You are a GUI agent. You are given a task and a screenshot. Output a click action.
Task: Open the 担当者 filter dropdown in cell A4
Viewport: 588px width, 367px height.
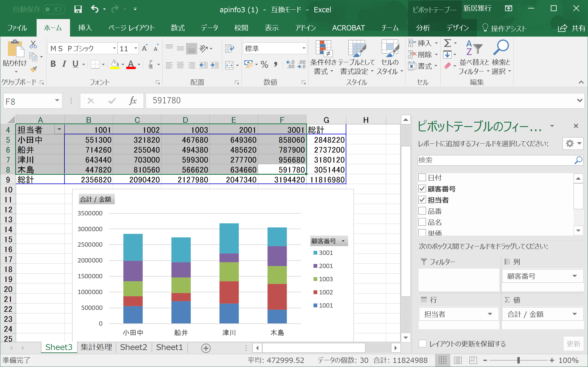point(59,129)
